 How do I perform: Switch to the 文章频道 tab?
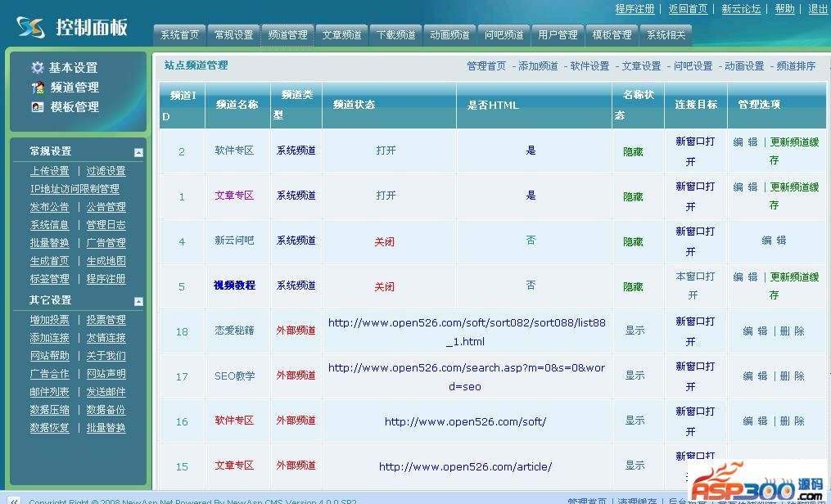(342, 35)
